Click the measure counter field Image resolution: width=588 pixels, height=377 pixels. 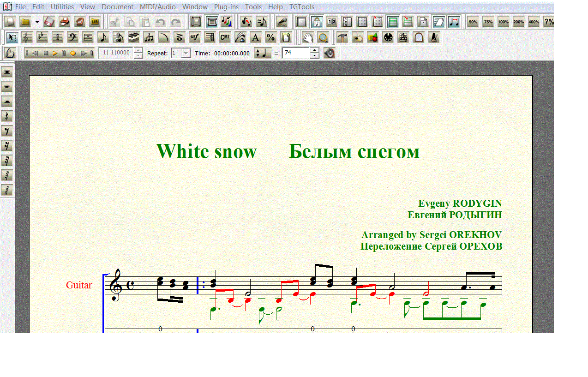(116, 53)
